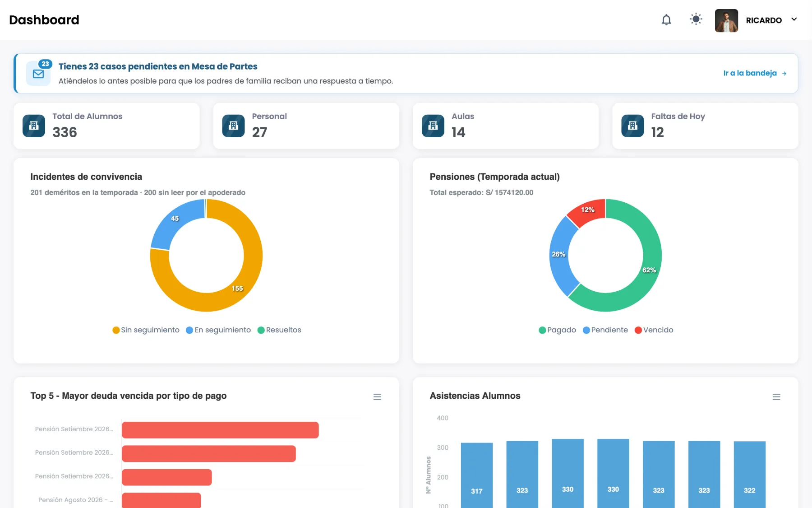
Task: Click the Faltas de Hoy card icon
Action: click(x=632, y=126)
